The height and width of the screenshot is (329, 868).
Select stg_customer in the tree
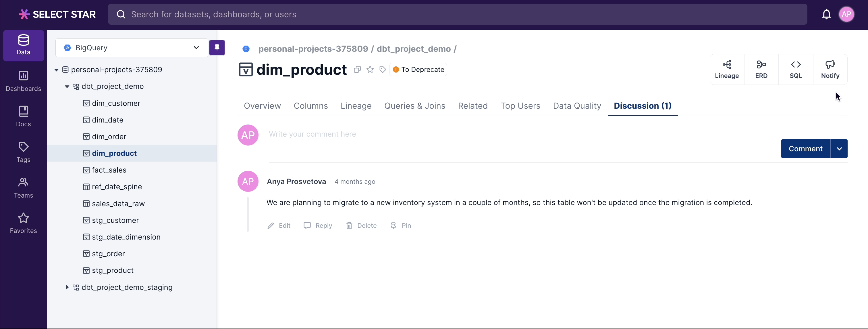pyautogui.click(x=115, y=220)
